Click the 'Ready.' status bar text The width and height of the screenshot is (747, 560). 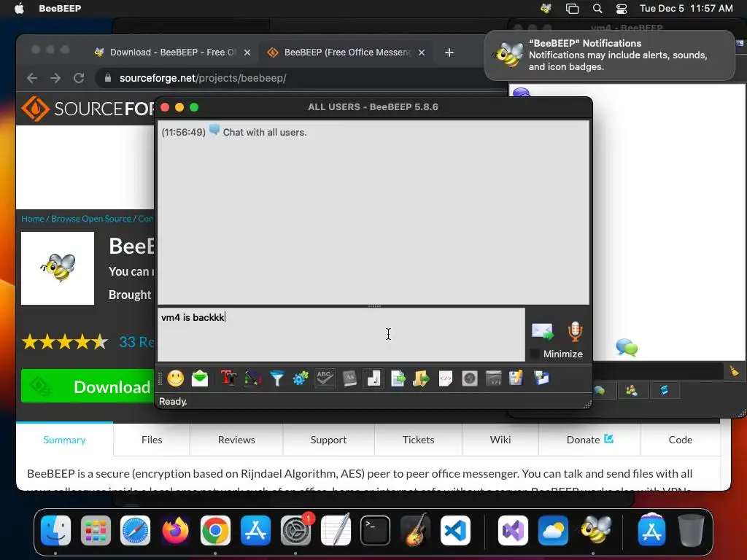(x=173, y=402)
